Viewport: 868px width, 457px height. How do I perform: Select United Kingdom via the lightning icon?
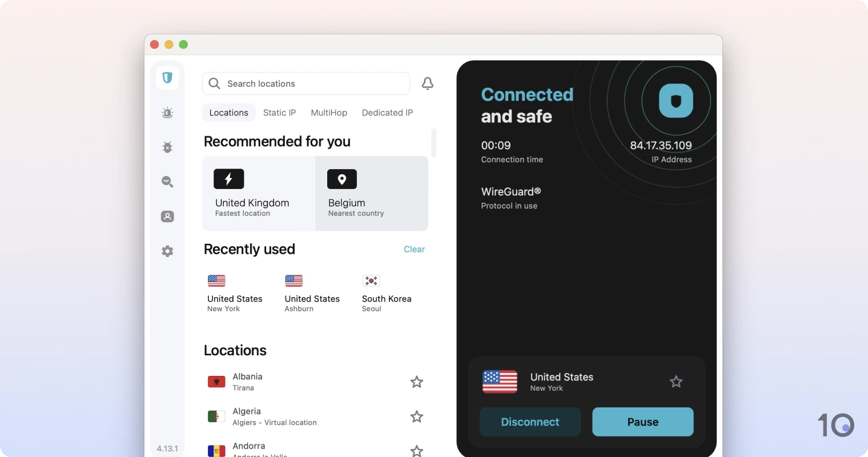click(228, 179)
